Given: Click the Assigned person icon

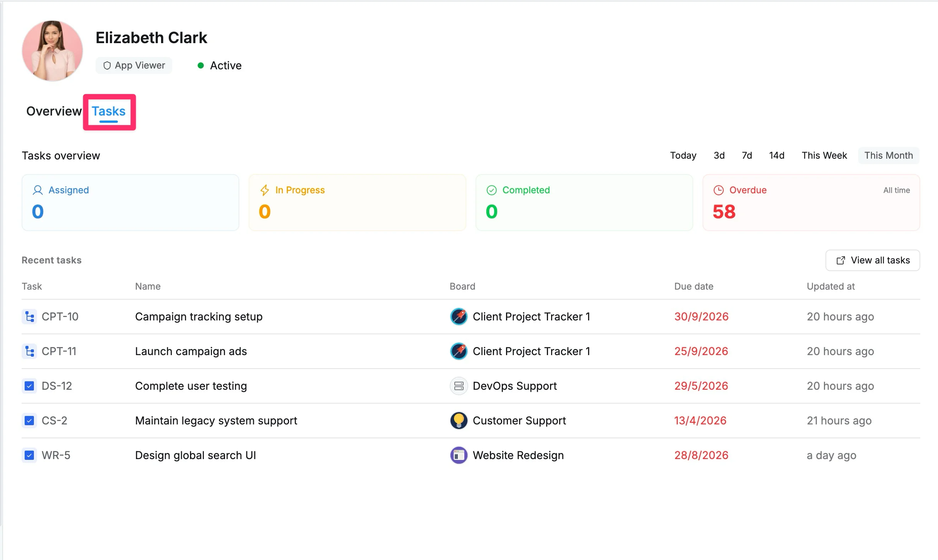Looking at the screenshot, I should click(38, 190).
